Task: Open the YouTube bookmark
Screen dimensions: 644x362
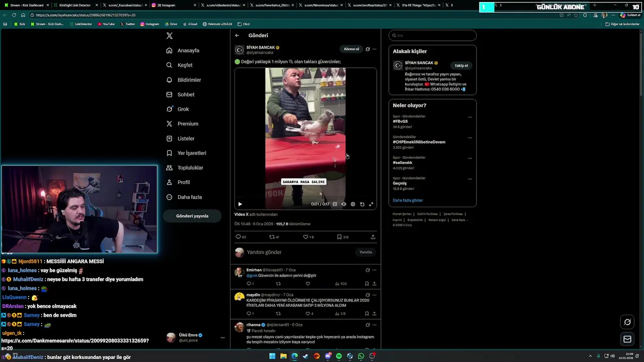Action: coord(106,24)
